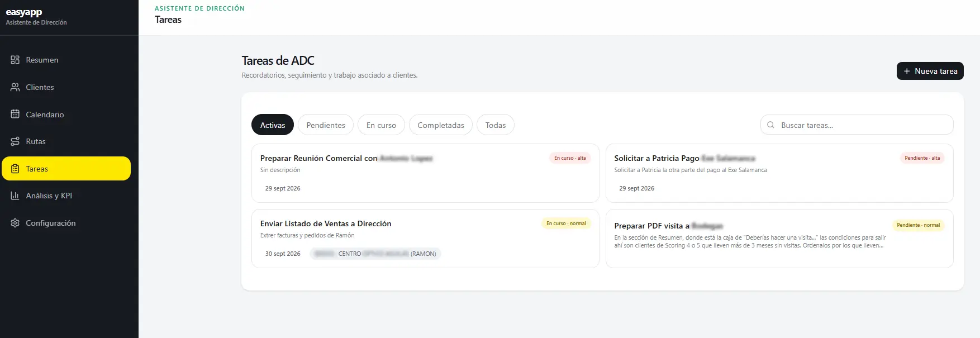The height and width of the screenshot is (338, 980).
Task: Click the Configuración gear icon
Action: click(15, 223)
